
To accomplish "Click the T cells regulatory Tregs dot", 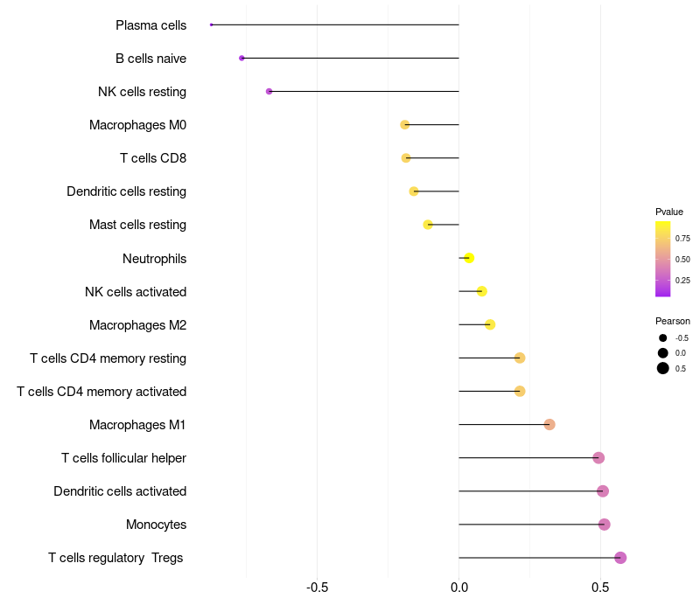I will pyautogui.click(x=620, y=558).
